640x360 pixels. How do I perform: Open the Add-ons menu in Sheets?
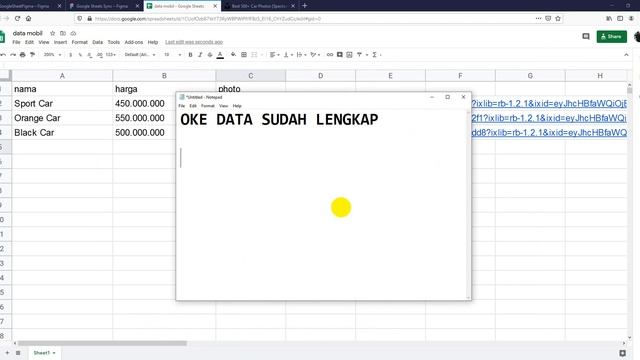[x=134, y=42]
